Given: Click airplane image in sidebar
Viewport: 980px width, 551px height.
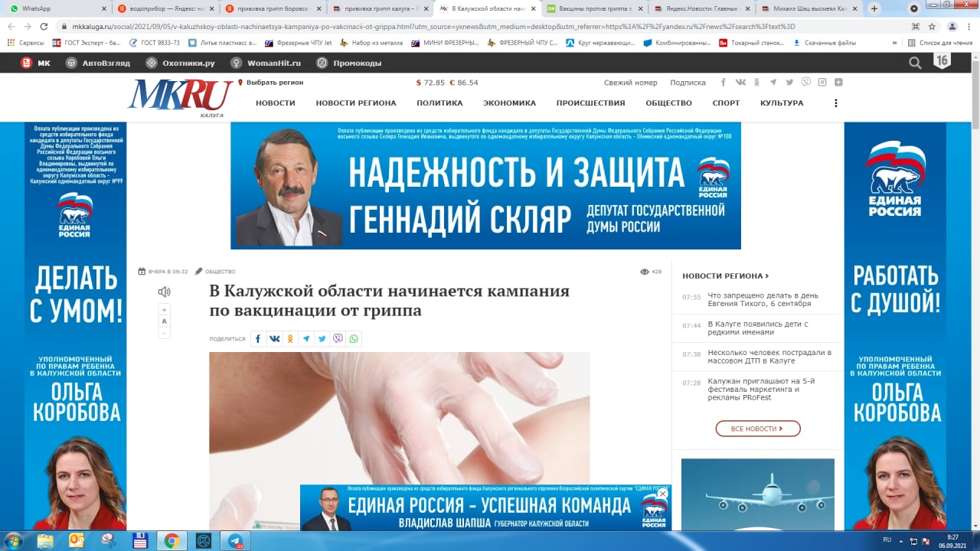Looking at the screenshot, I should tap(758, 494).
